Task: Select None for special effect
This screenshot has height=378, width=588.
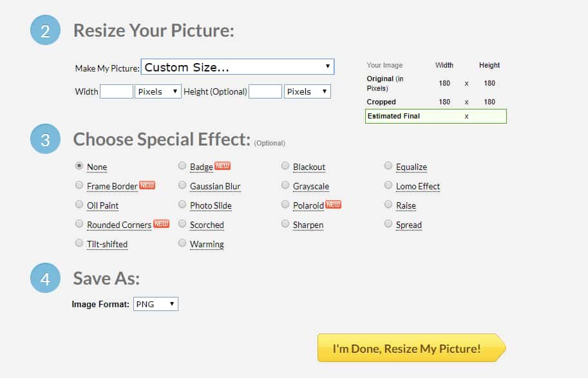Action: pos(79,166)
